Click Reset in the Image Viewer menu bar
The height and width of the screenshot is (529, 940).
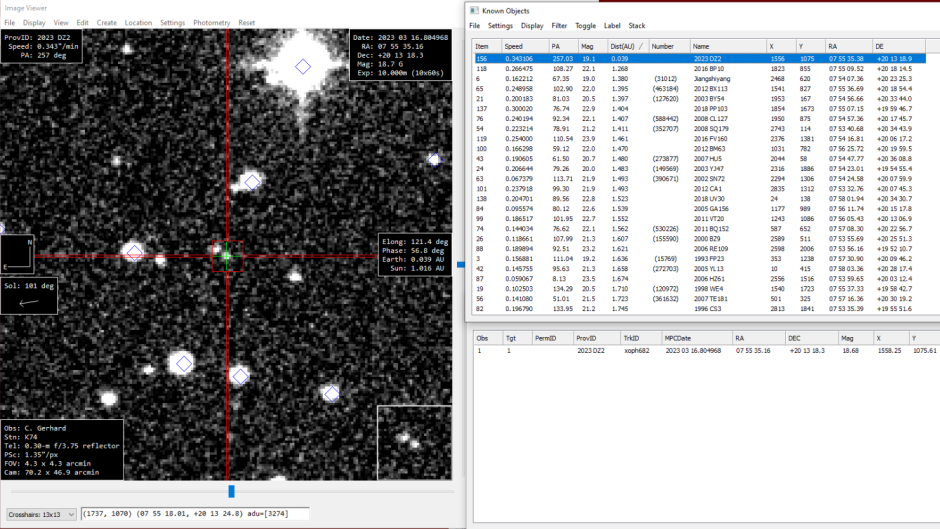[x=246, y=22]
